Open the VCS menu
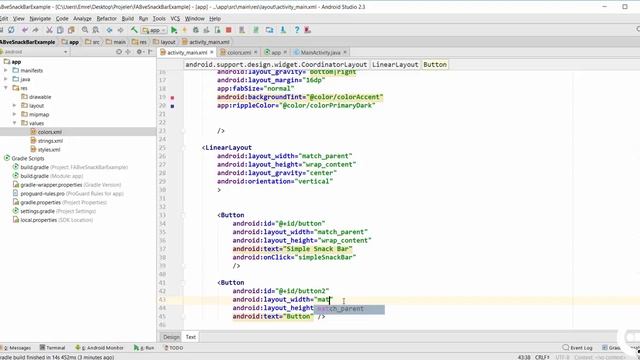 point(175,18)
